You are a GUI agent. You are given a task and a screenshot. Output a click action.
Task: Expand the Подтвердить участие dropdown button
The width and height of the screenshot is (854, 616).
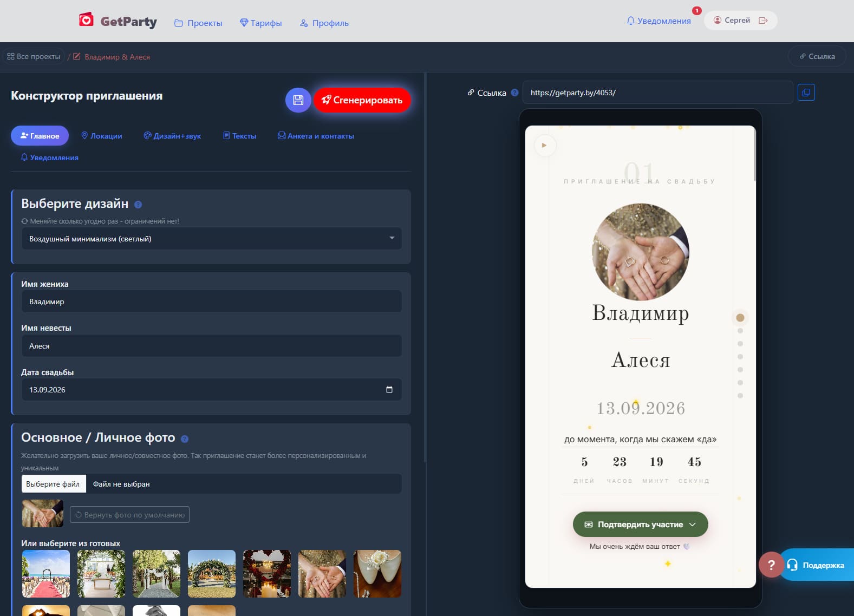point(640,525)
